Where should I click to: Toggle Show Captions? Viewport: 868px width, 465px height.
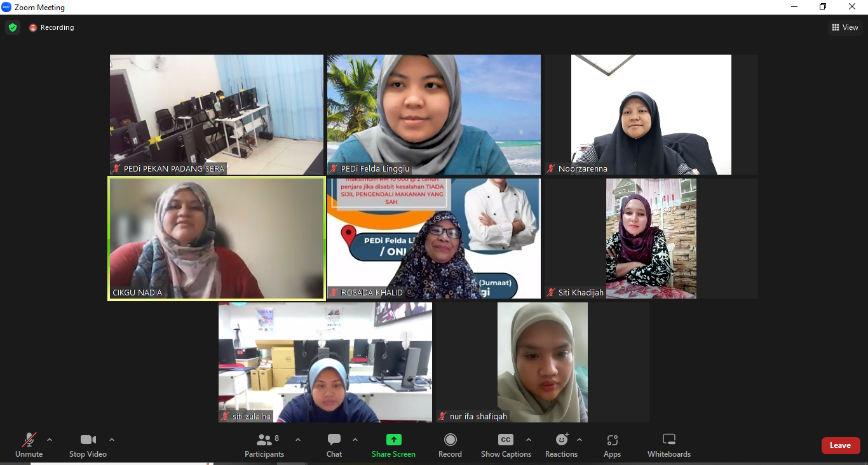point(506,440)
